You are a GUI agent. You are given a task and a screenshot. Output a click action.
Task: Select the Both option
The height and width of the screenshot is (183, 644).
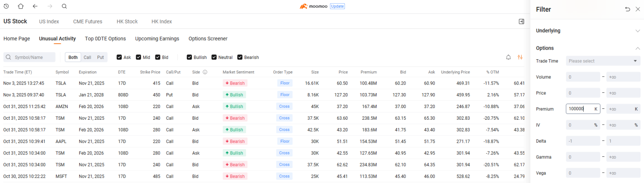click(73, 57)
